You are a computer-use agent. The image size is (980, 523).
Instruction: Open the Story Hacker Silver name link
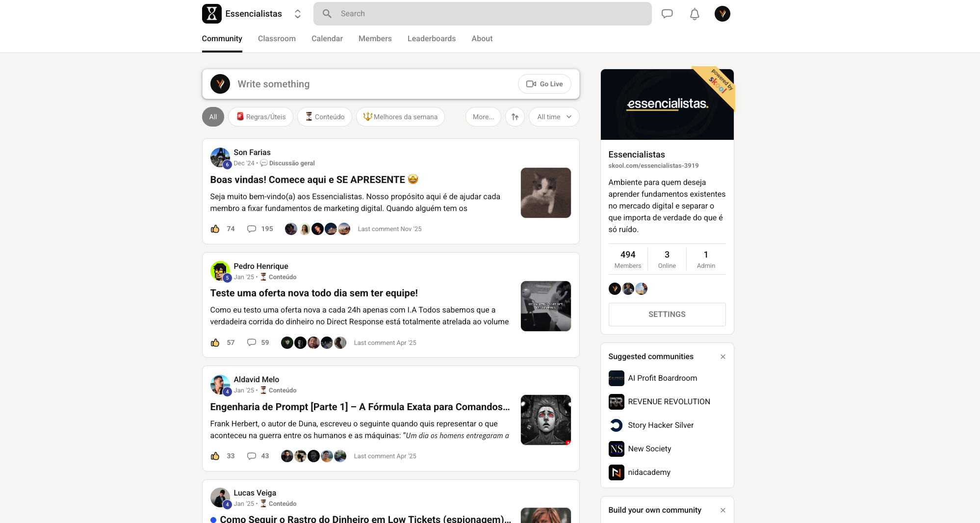click(x=661, y=425)
